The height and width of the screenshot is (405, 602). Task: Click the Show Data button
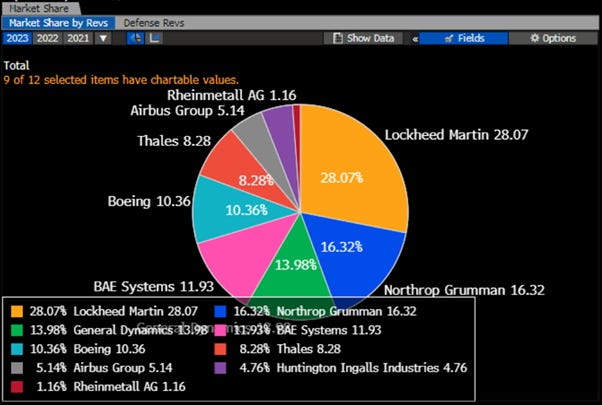(x=363, y=38)
